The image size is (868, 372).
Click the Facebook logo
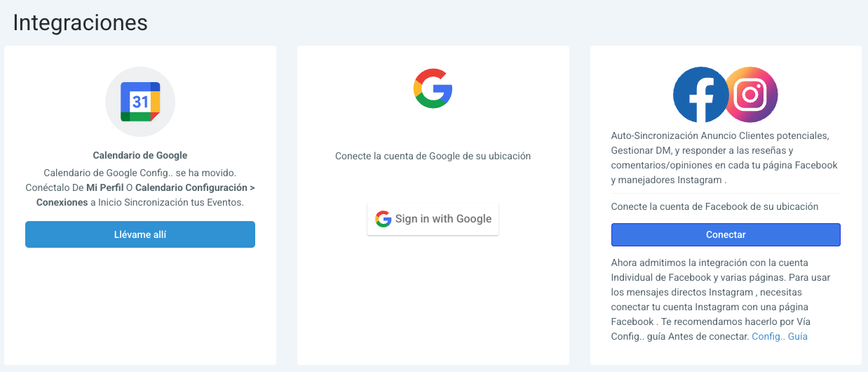click(700, 95)
